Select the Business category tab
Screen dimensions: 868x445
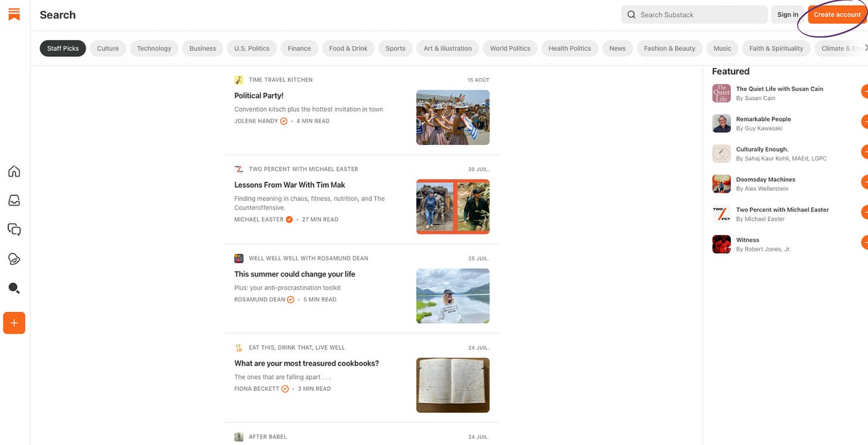[203, 48]
